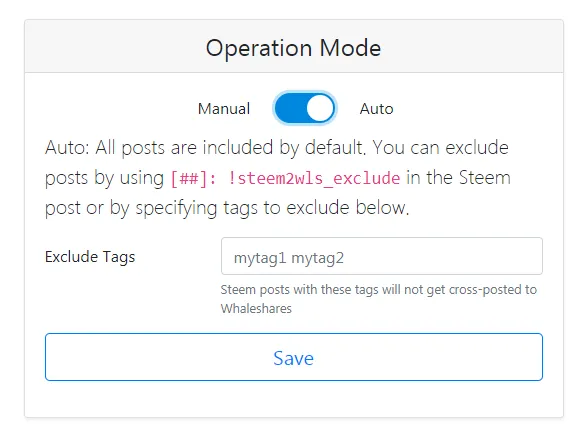Select the Manual label beside the switch
Image resolution: width=585 pixels, height=424 pixels.
[x=224, y=109]
